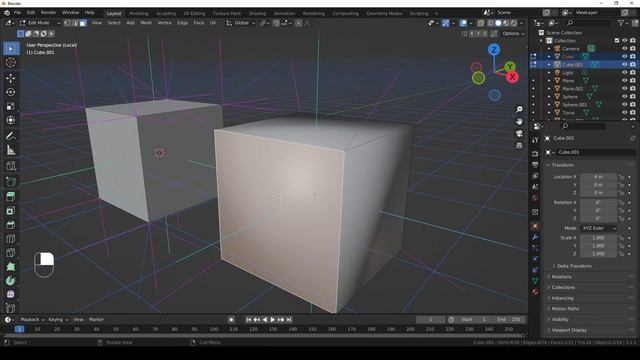The image size is (640, 360).
Task: Toggle X-ray display in viewport header
Action: 481,23
